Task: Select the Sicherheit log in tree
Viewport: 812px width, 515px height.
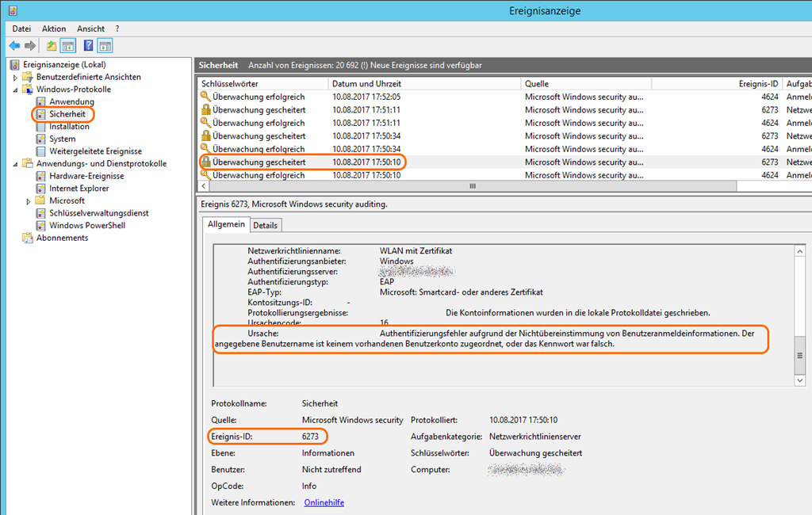Action: [67, 114]
